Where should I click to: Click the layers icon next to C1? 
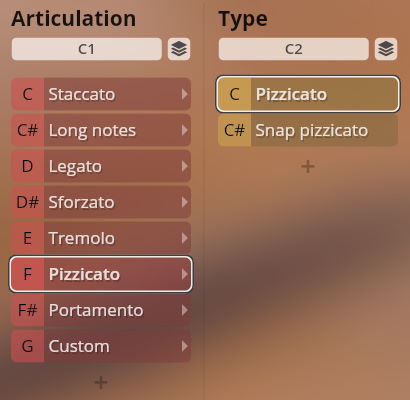179,49
